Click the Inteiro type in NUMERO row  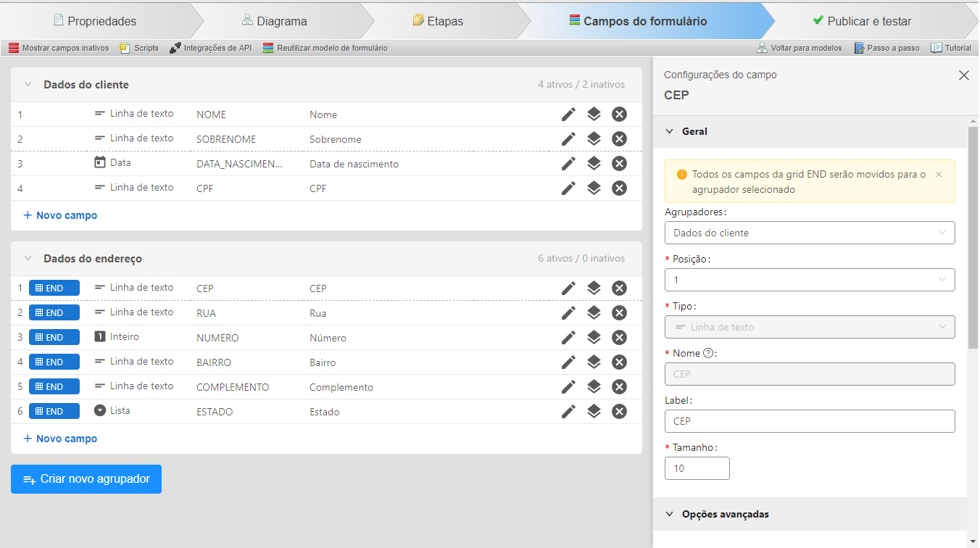click(x=117, y=337)
